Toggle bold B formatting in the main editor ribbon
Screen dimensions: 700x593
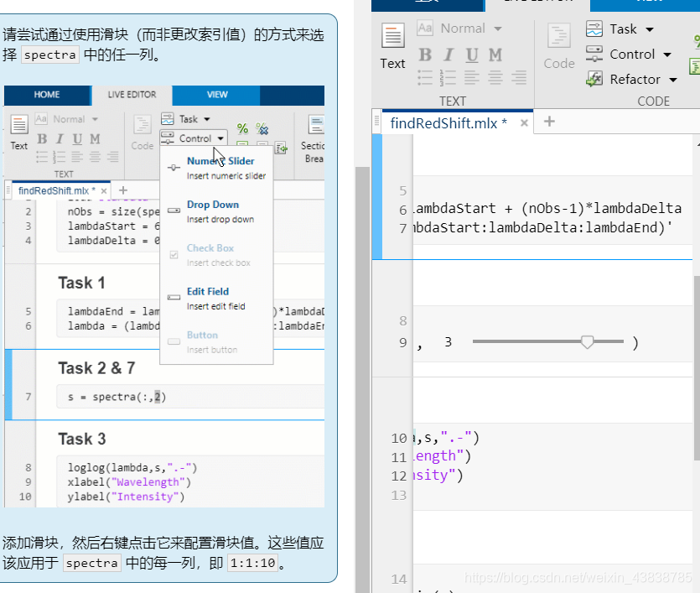425,55
